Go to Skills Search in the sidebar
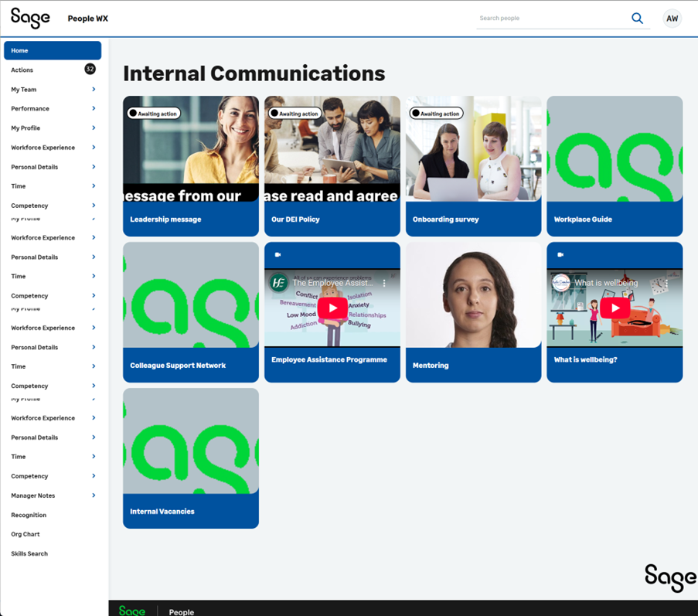Image resolution: width=698 pixels, height=616 pixels. [x=29, y=553]
